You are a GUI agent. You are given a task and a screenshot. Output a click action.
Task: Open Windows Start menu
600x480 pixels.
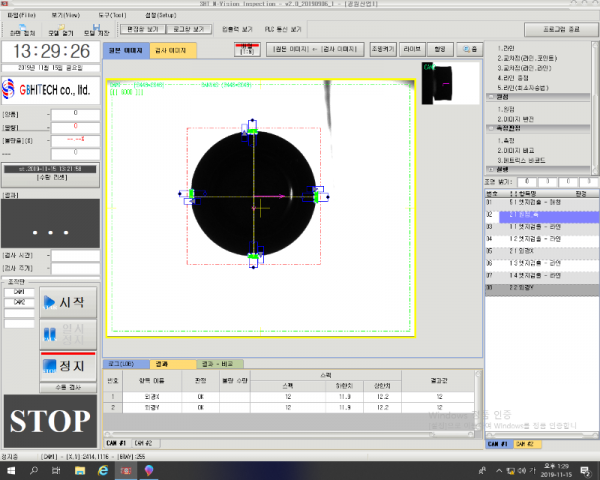point(9,469)
